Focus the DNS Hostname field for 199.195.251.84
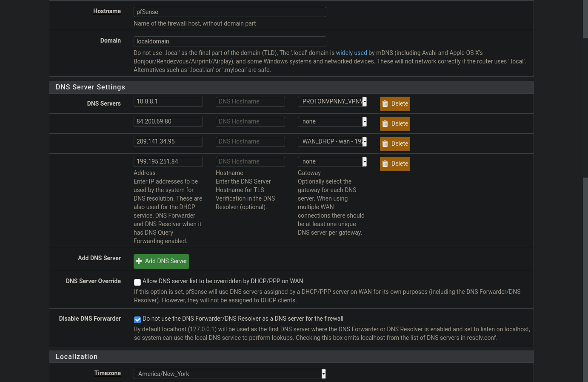Image resolution: width=588 pixels, height=382 pixels. 250,161
